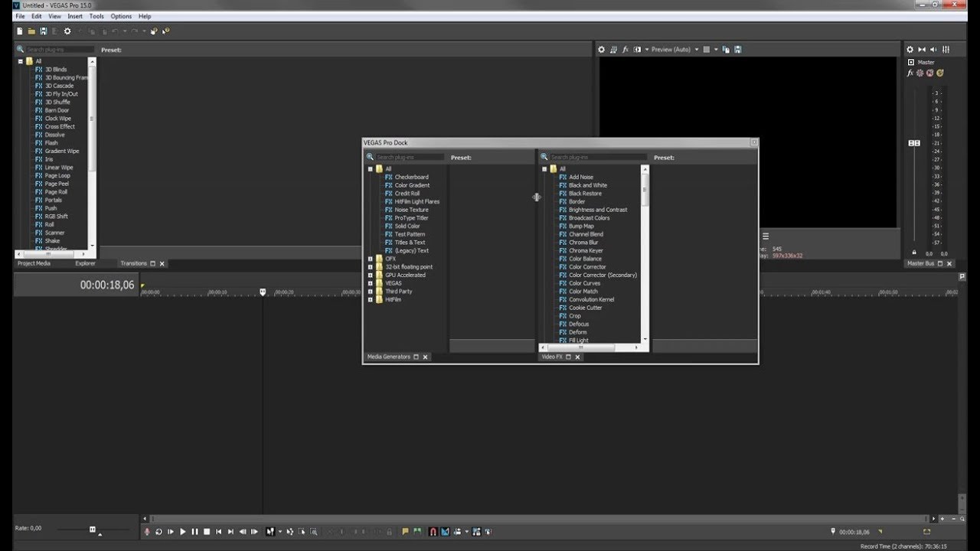Image resolution: width=980 pixels, height=551 pixels.
Task: Toggle automatic crossfades icon
Action: coord(445,531)
